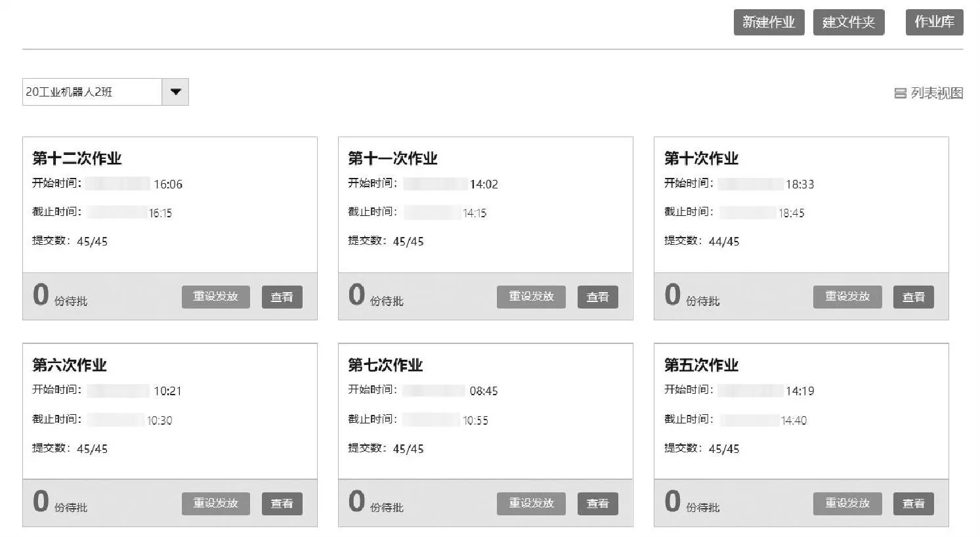
Task: Click 重设发放 for 第十二次作业
Action: [215, 297]
